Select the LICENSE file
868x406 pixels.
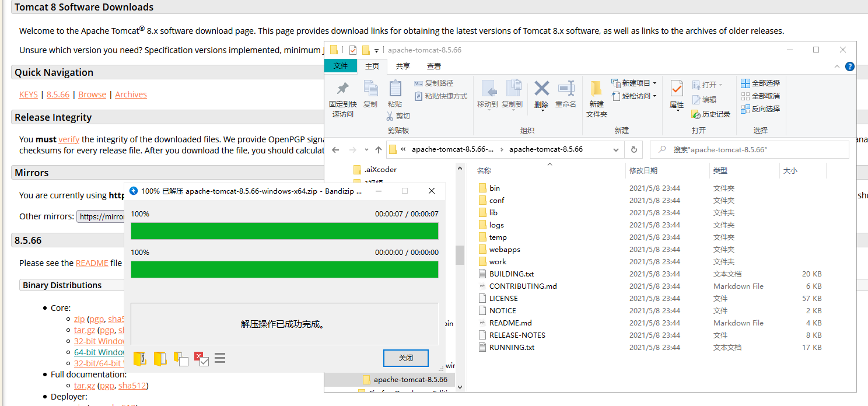coord(503,298)
